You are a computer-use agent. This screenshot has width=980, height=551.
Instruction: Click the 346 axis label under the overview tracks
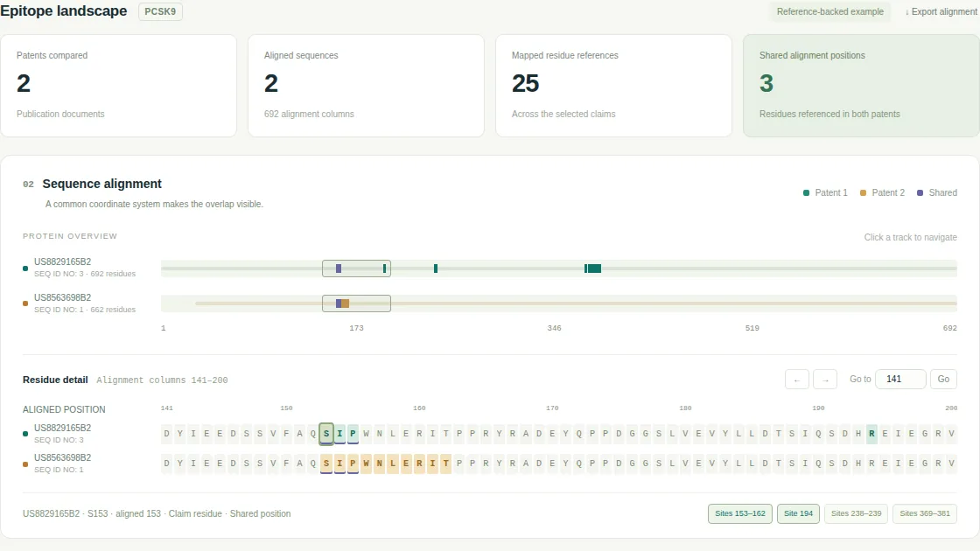[555, 328]
